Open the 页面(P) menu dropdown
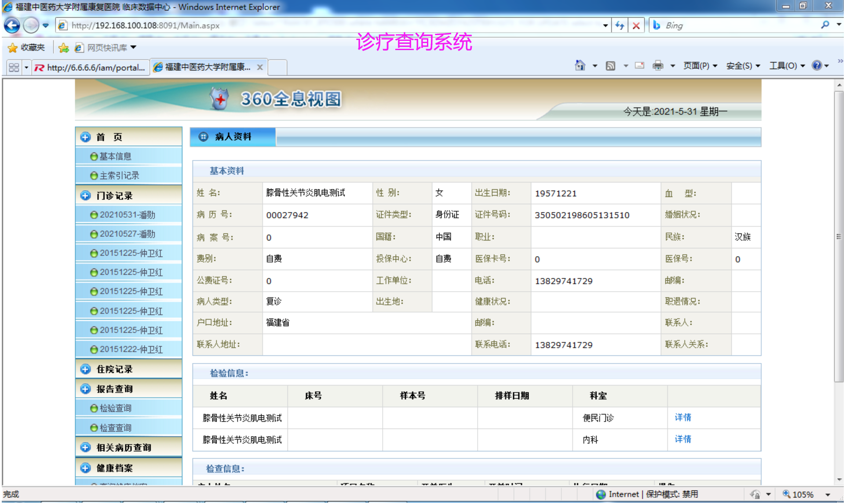The width and height of the screenshot is (846, 504). pos(700,66)
